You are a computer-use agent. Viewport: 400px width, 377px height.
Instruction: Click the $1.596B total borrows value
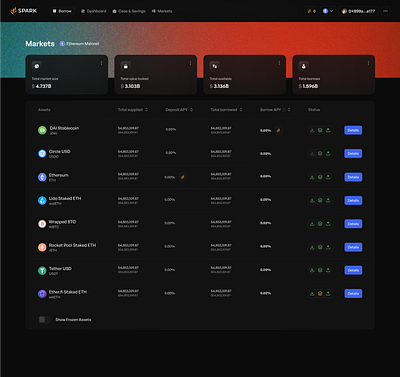tap(309, 86)
